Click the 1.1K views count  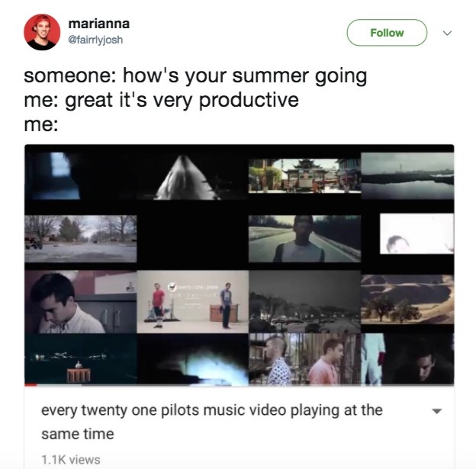[x=71, y=460]
